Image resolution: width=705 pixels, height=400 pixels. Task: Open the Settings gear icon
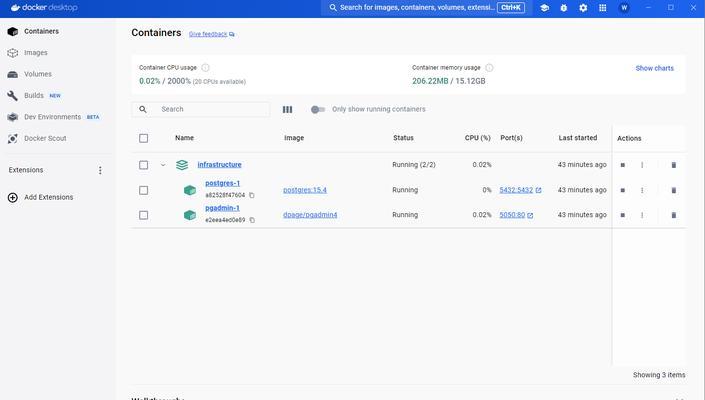pyautogui.click(x=583, y=8)
